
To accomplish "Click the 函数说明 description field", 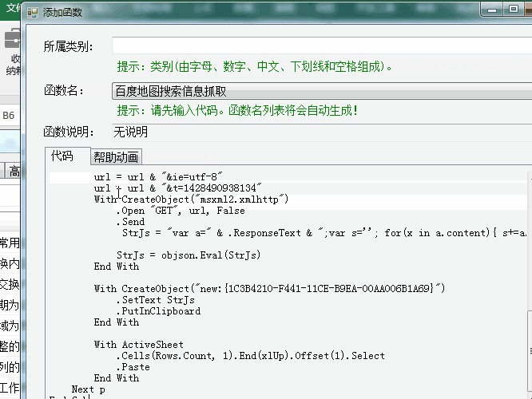I will pyautogui.click(x=322, y=132).
